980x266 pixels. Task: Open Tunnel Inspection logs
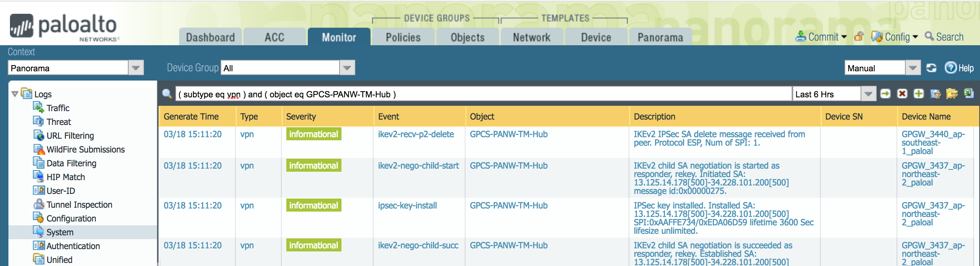(x=79, y=205)
